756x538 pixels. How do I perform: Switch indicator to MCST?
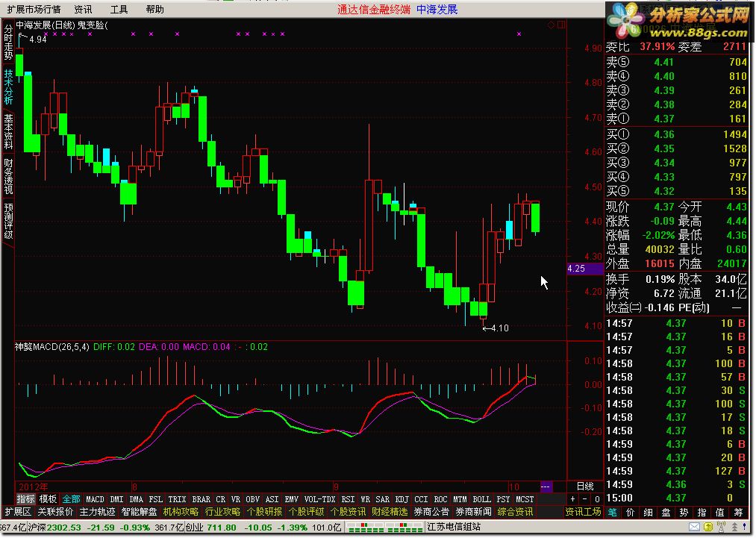point(525,499)
